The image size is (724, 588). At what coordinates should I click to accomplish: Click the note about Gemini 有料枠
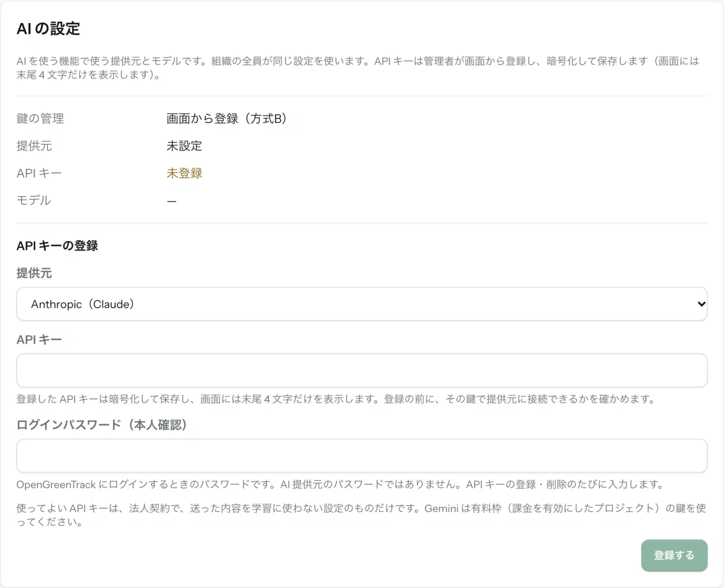coord(361,515)
